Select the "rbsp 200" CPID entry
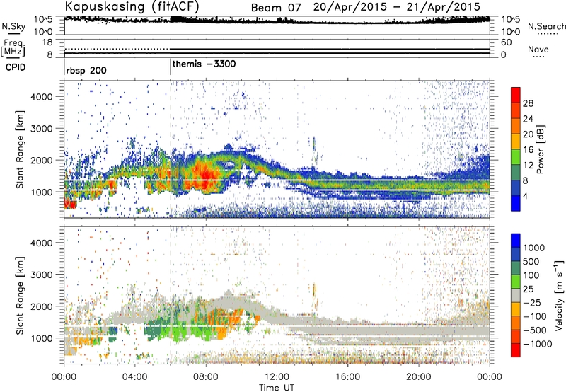The height and width of the screenshot is (392, 566). pyautogui.click(x=86, y=70)
